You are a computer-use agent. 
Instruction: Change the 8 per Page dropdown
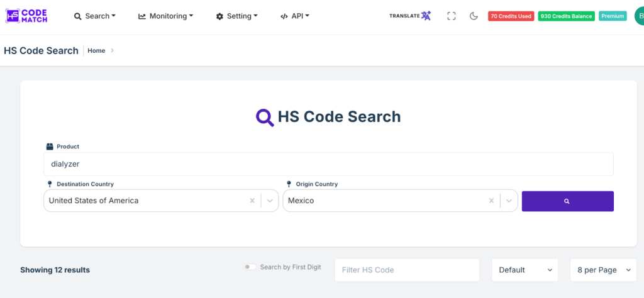[602, 270]
